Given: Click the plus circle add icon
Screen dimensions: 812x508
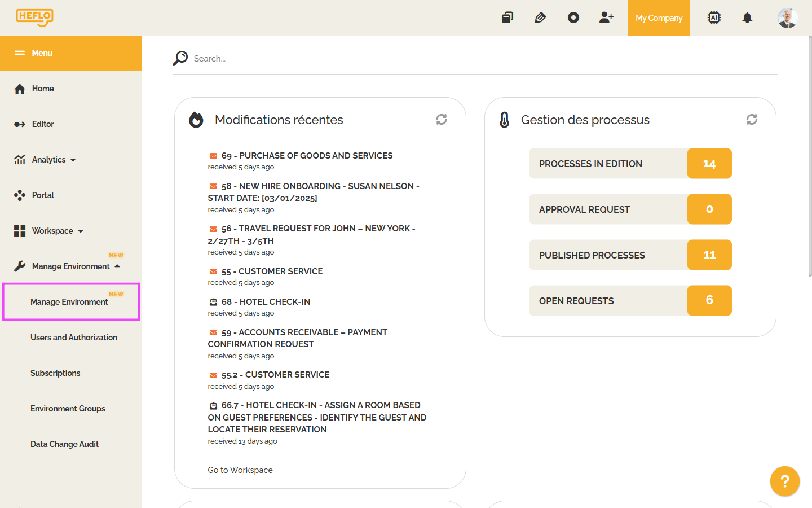Looking at the screenshot, I should pyautogui.click(x=573, y=17).
